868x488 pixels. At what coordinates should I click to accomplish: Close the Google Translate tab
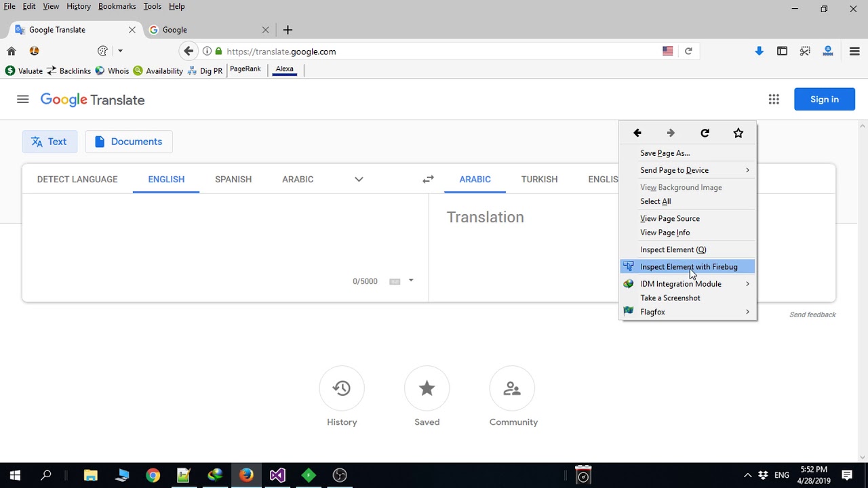click(132, 30)
